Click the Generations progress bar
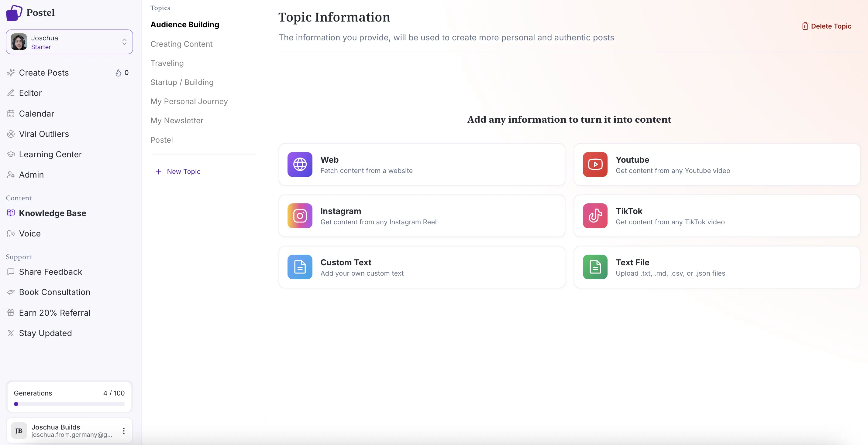The width and height of the screenshot is (868, 445). [x=69, y=404]
